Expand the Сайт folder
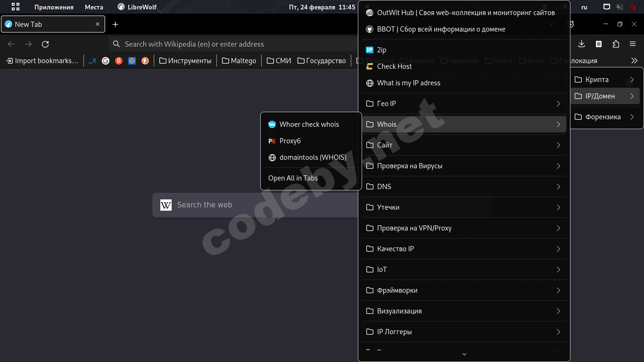The width and height of the screenshot is (644, 362). tap(464, 145)
